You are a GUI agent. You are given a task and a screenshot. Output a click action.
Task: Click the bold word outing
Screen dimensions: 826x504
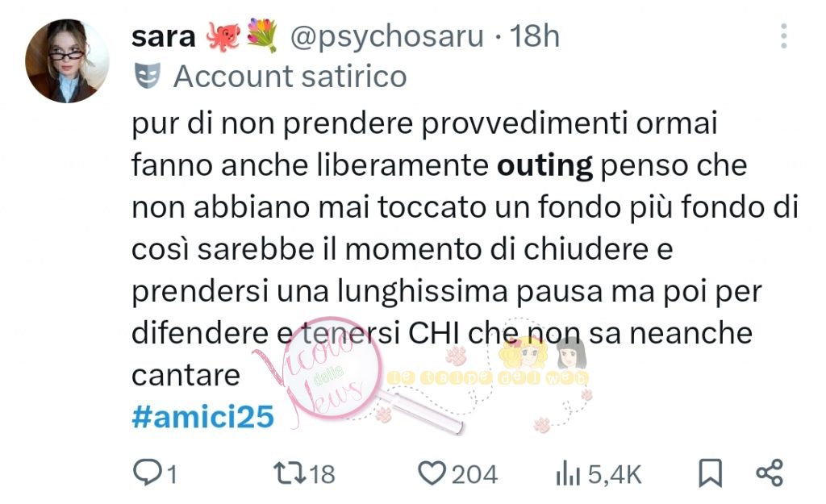[x=544, y=166]
